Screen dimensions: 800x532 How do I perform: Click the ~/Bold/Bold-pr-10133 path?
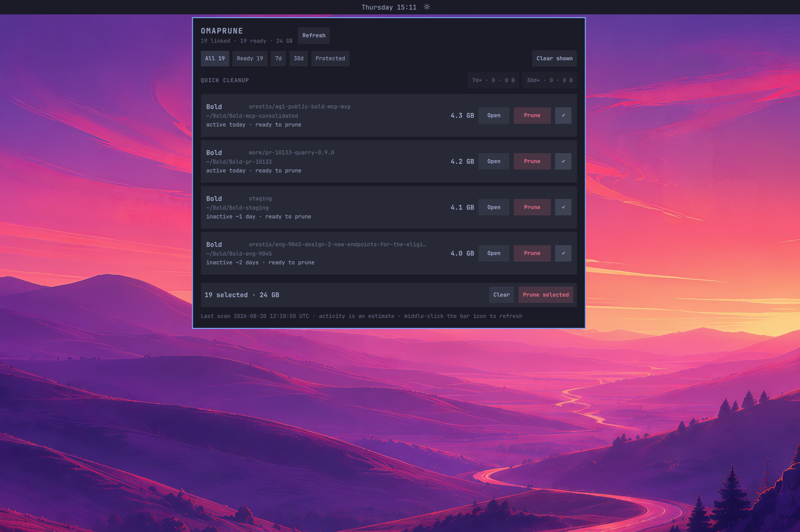tap(239, 162)
